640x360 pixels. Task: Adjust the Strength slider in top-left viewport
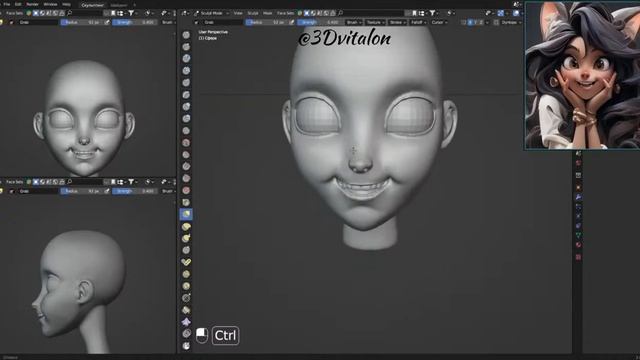[x=135, y=22]
